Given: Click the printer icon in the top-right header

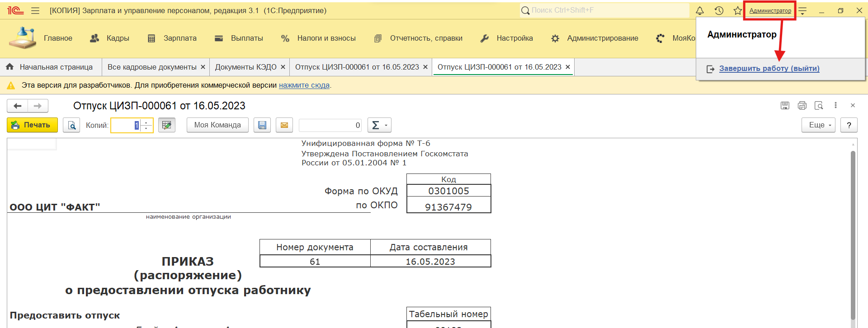Looking at the screenshot, I should coord(802,105).
